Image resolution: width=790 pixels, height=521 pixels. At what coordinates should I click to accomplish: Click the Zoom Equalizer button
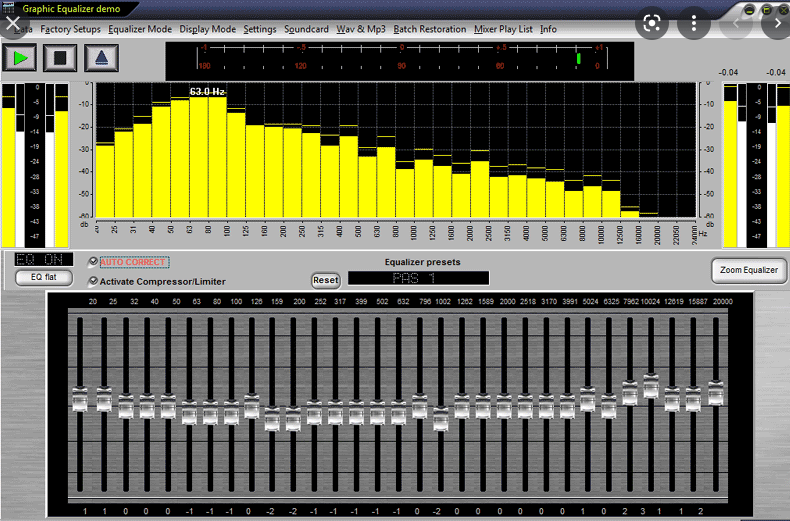point(749,270)
